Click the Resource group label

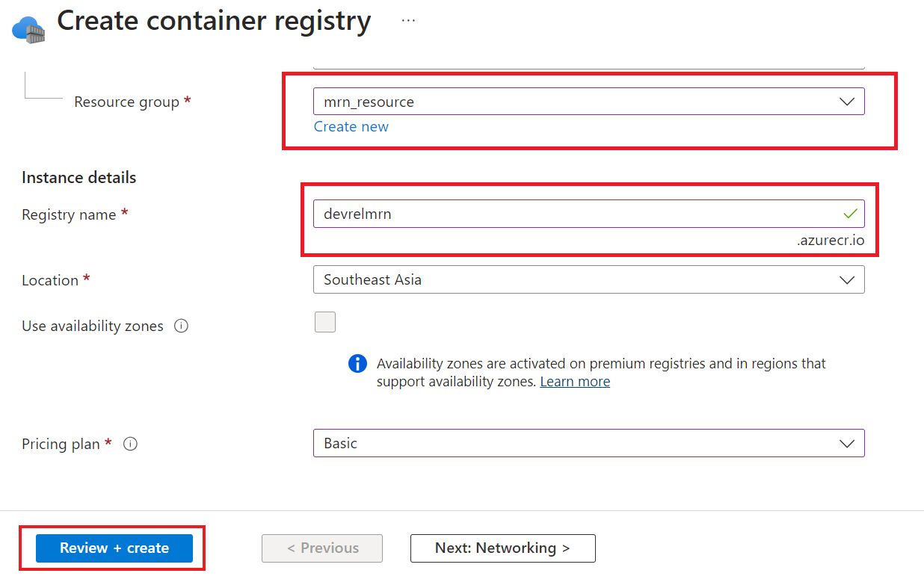126,102
